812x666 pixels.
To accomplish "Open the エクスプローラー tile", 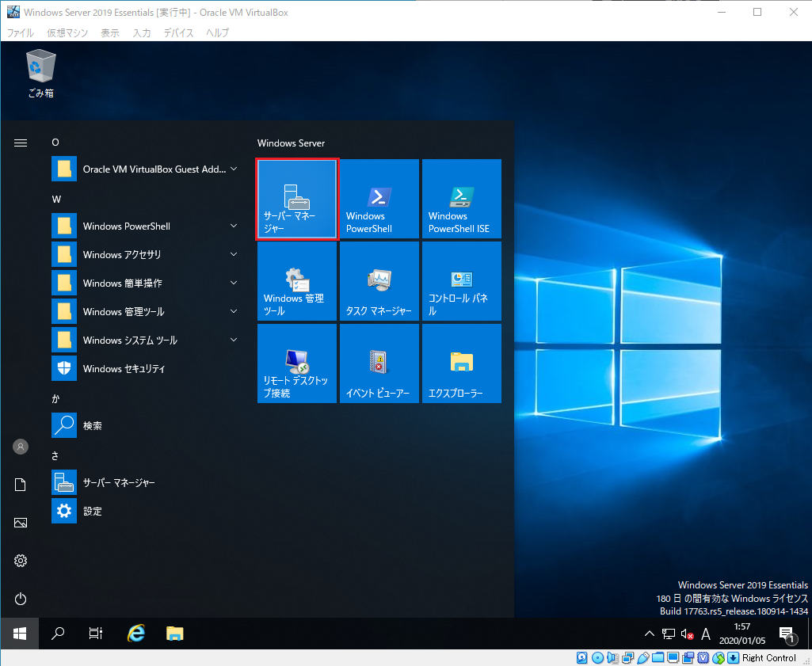I will coord(461,363).
